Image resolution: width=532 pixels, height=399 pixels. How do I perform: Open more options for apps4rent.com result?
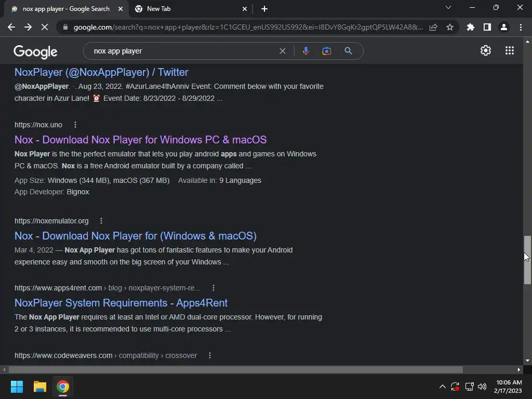point(214,288)
